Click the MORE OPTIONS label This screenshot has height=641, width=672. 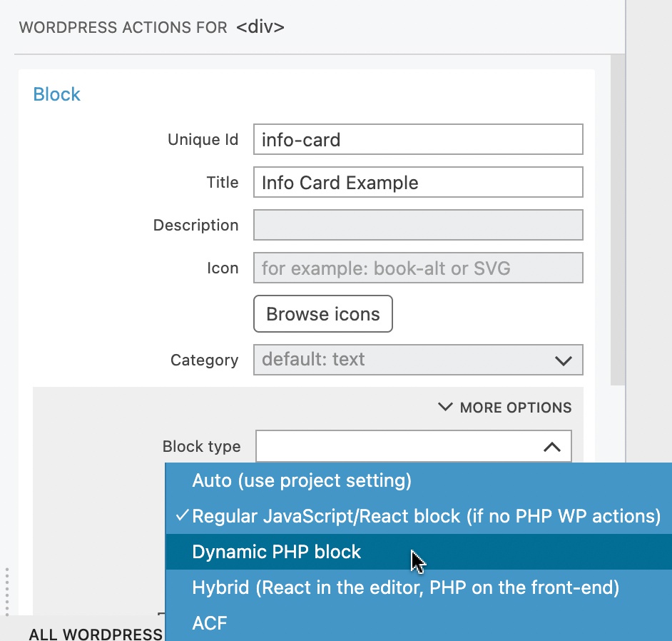(x=516, y=408)
